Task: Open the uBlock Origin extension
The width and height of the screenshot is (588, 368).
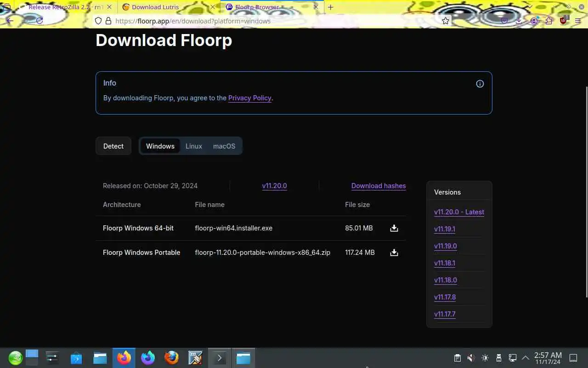Action: click(x=564, y=20)
